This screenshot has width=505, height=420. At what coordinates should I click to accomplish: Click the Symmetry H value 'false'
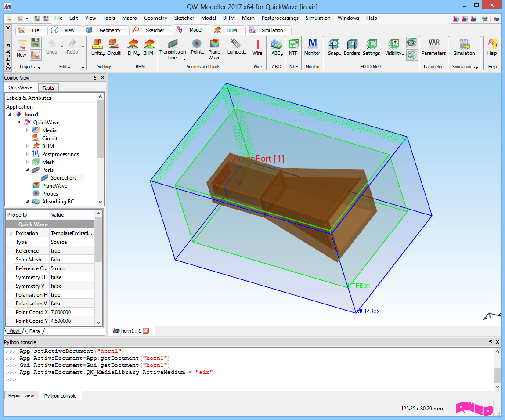point(72,277)
